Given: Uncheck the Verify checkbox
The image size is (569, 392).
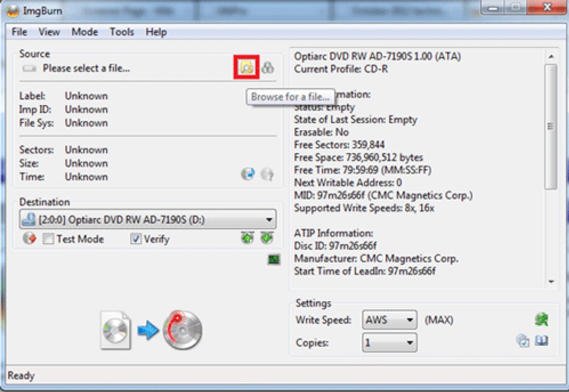Looking at the screenshot, I should coord(136,239).
